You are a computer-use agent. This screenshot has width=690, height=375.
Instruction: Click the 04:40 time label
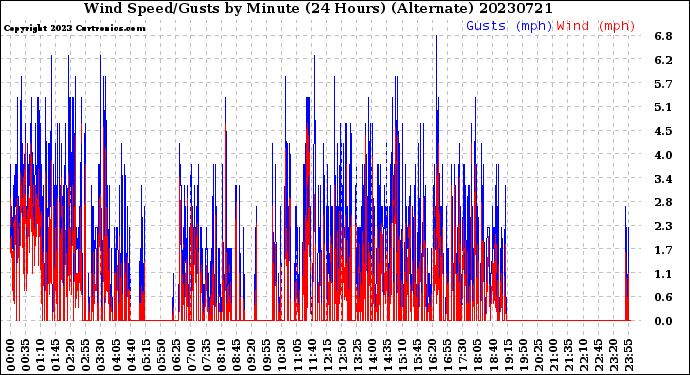[131, 355]
